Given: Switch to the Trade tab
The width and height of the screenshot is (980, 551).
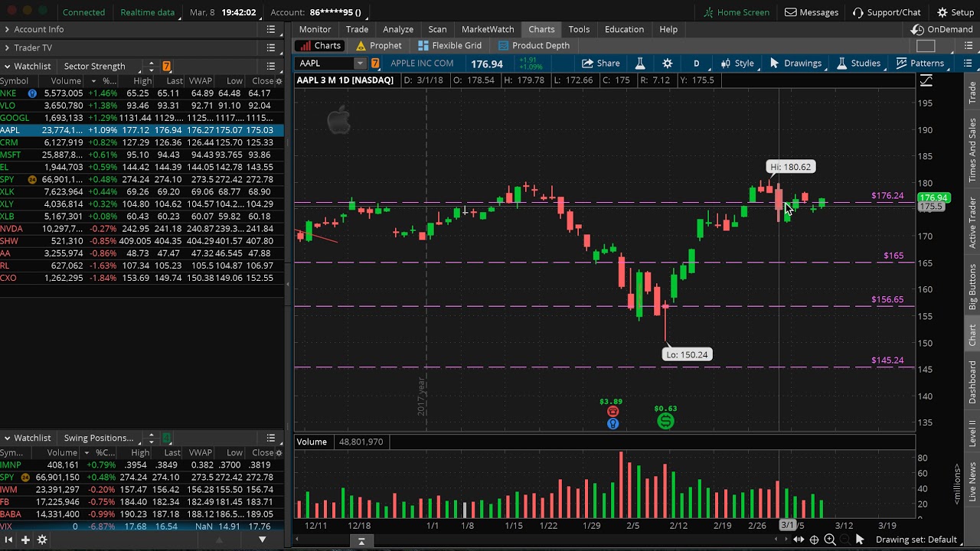Looking at the screenshot, I should [357, 29].
